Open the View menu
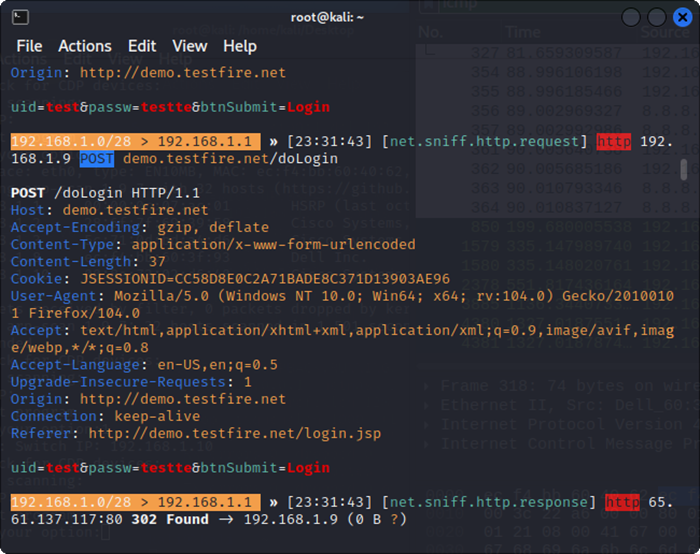The image size is (700, 554). [x=190, y=46]
